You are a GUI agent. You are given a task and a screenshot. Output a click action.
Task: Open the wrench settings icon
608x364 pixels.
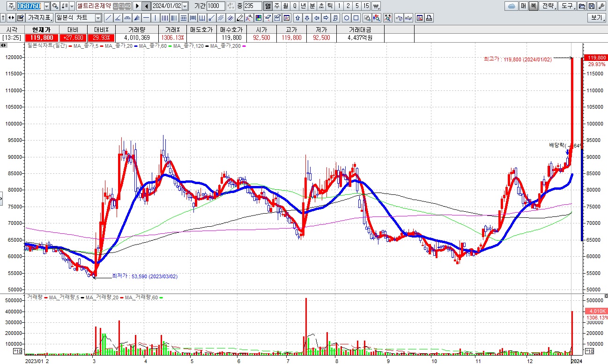602,6
